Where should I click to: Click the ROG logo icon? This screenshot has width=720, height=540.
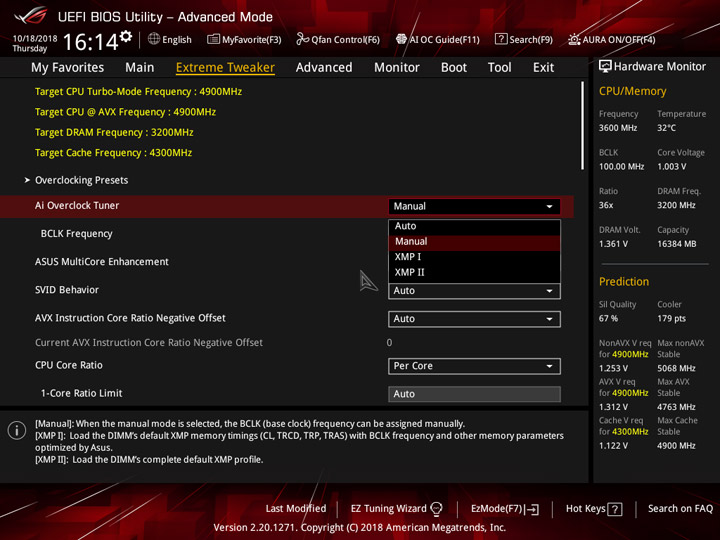31,16
